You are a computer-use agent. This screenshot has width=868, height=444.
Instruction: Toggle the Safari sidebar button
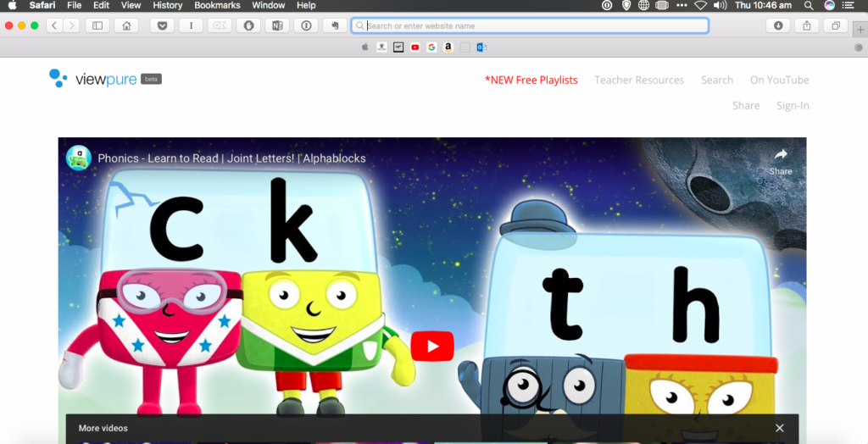tap(97, 25)
